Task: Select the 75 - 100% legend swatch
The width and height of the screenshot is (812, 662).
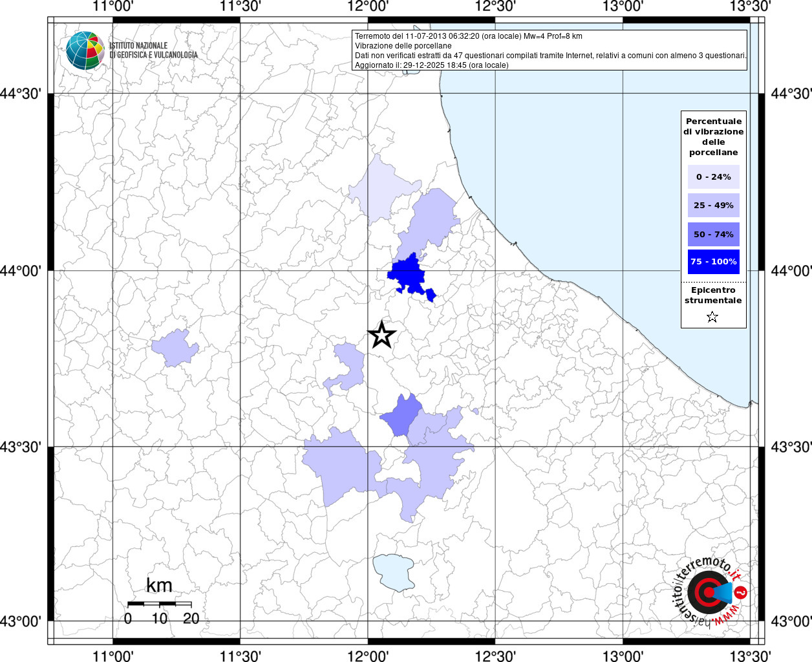Action: pos(714,261)
